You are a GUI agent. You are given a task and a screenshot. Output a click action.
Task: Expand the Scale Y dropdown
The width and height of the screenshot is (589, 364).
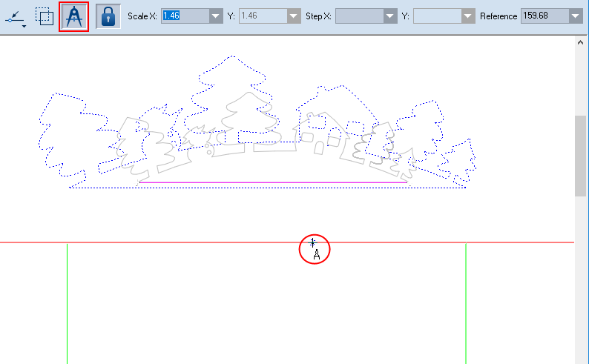(294, 16)
